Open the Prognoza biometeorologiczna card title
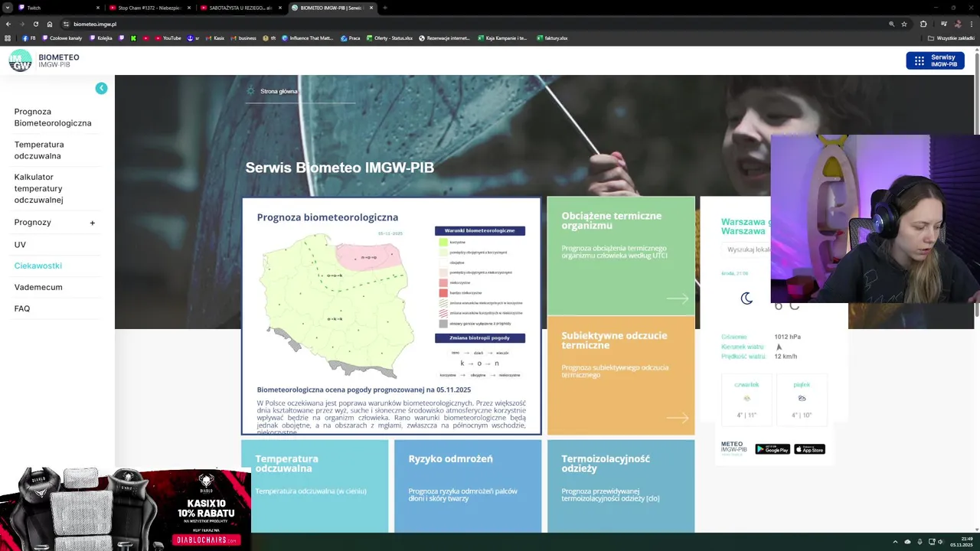This screenshot has height=551, width=980. [x=328, y=217]
